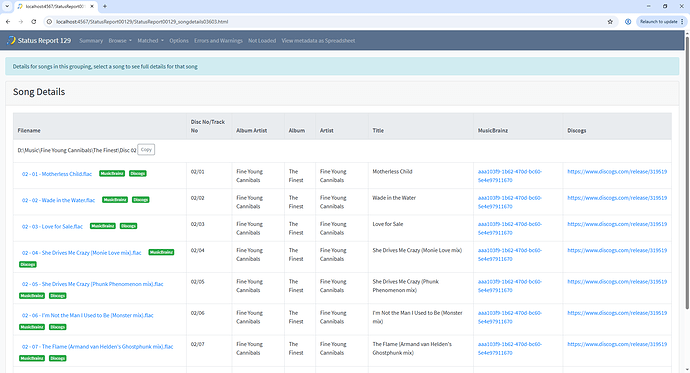
Task: Click the site information icon in address bar
Action: 49,22
